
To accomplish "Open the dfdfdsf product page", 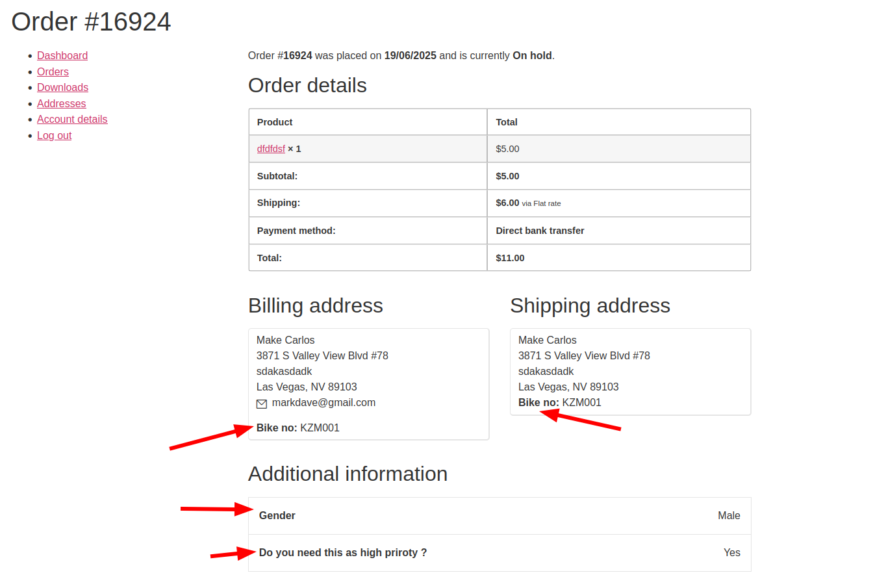I will coord(270,148).
